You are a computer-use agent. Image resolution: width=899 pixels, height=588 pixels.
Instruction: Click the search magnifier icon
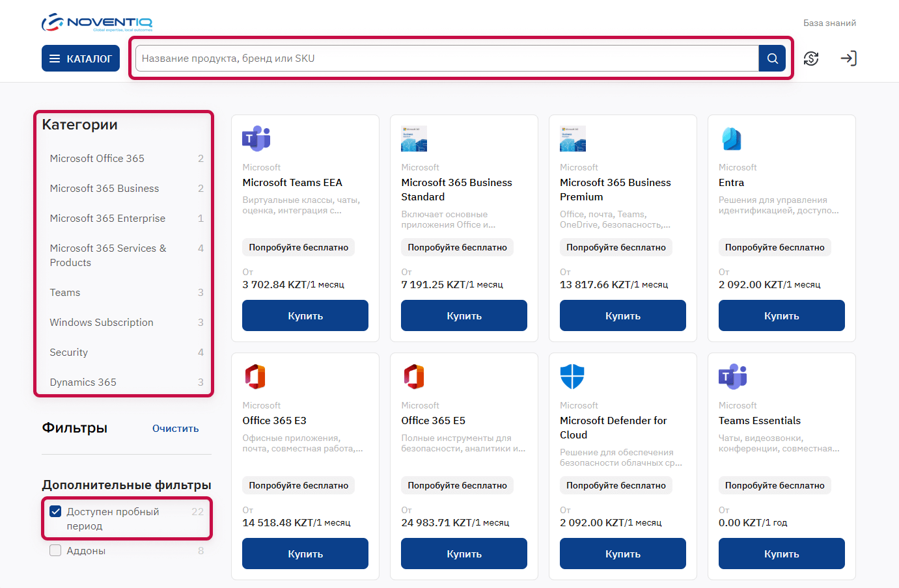pyautogui.click(x=772, y=58)
